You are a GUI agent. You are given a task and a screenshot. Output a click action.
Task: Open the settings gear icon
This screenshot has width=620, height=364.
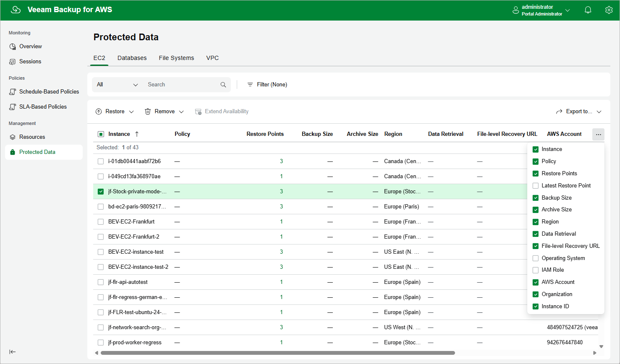click(609, 10)
